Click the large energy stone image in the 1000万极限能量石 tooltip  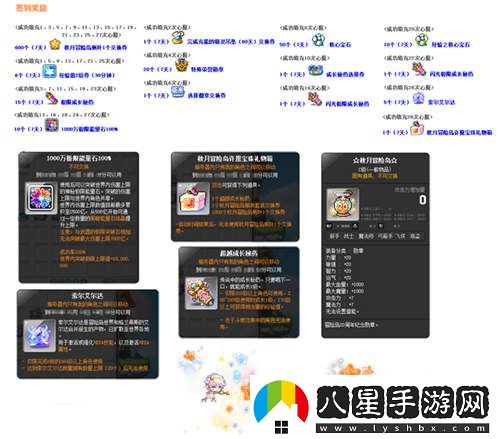click(x=41, y=198)
